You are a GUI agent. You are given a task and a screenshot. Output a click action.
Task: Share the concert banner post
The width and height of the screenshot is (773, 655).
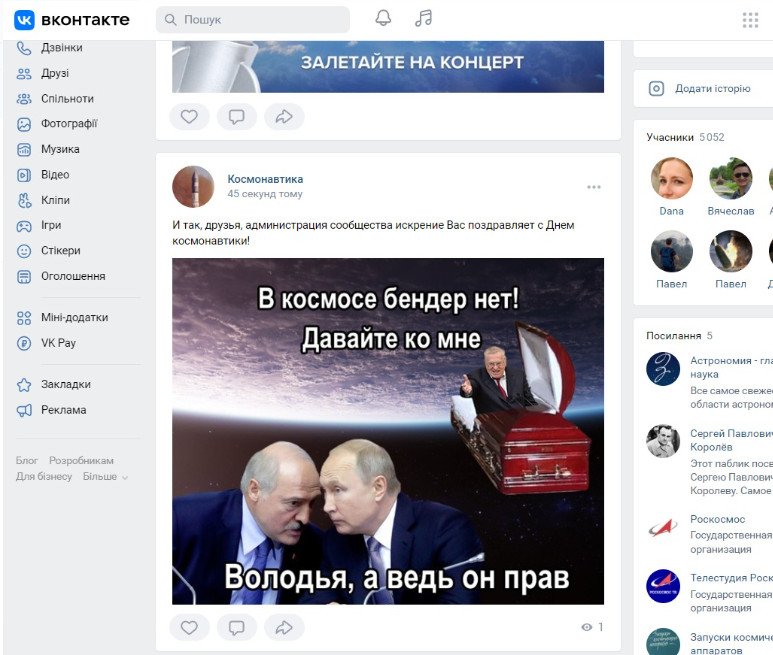pos(284,117)
